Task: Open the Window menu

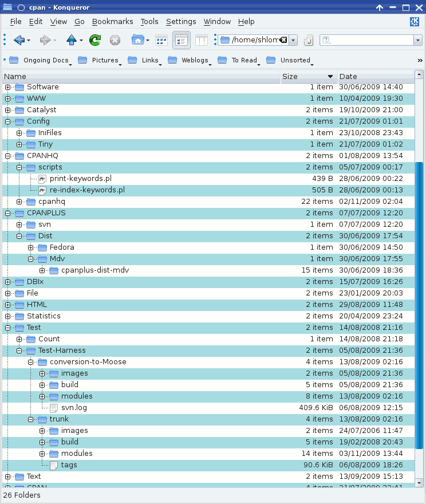Action: (x=217, y=22)
